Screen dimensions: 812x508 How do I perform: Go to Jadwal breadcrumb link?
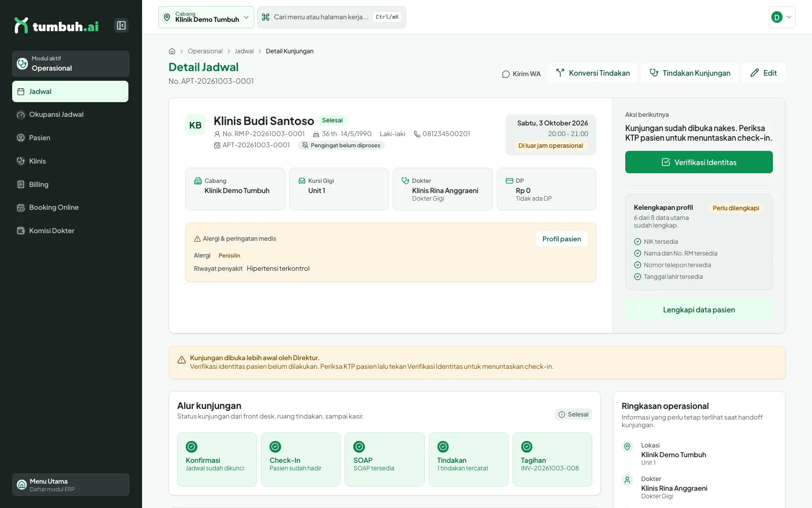pos(244,51)
